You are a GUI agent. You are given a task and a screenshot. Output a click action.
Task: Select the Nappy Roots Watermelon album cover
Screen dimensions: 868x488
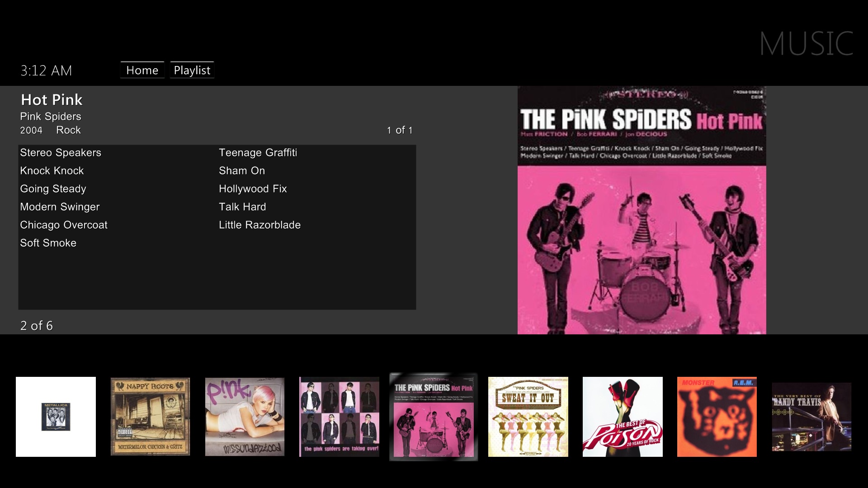tap(150, 417)
